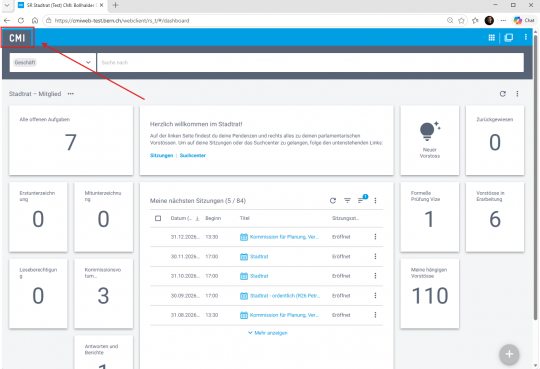540x369 pixels.
Task: Open row menu for 30.09.2026 Sitzung
Action: (375, 296)
